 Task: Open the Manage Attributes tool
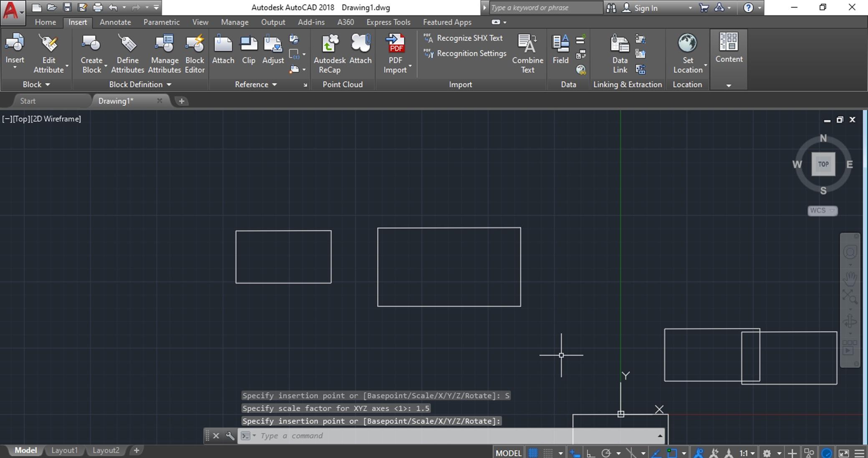click(164, 53)
